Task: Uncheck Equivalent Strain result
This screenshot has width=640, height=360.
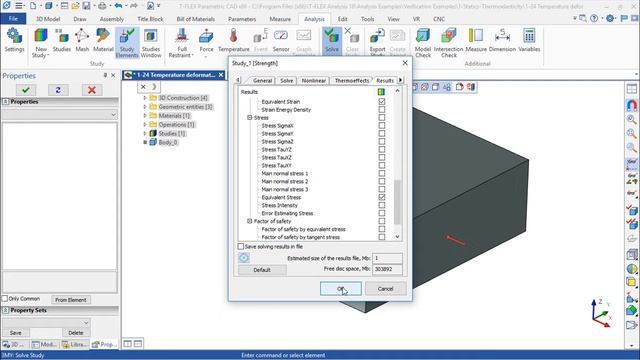Action: click(x=382, y=101)
